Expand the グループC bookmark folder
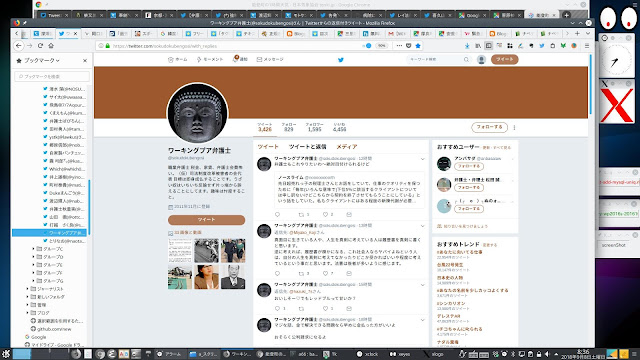 click(x=33, y=249)
